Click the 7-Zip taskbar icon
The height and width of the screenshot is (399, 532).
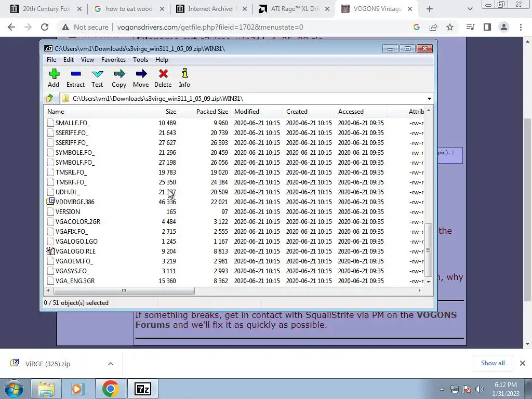tap(143, 389)
